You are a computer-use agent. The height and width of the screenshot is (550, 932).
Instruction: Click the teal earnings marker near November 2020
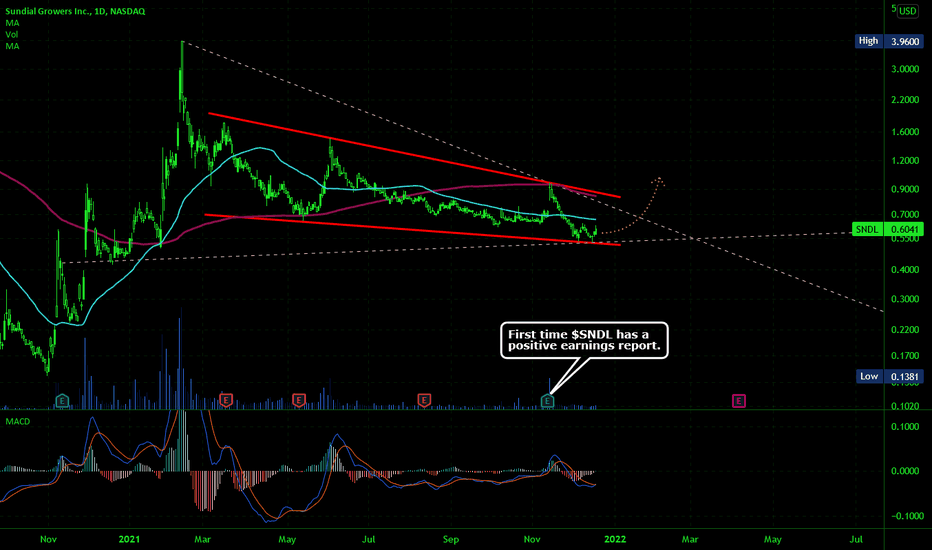tap(62, 401)
